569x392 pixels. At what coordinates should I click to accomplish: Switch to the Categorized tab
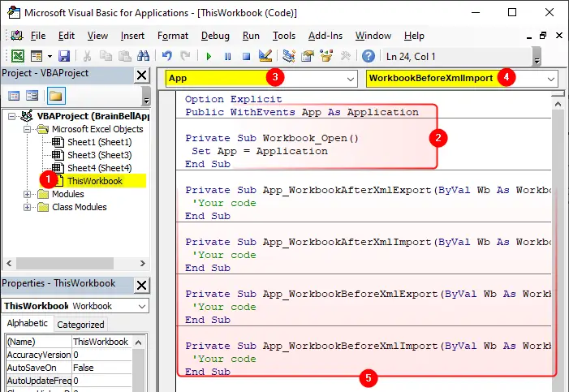[80, 325]
